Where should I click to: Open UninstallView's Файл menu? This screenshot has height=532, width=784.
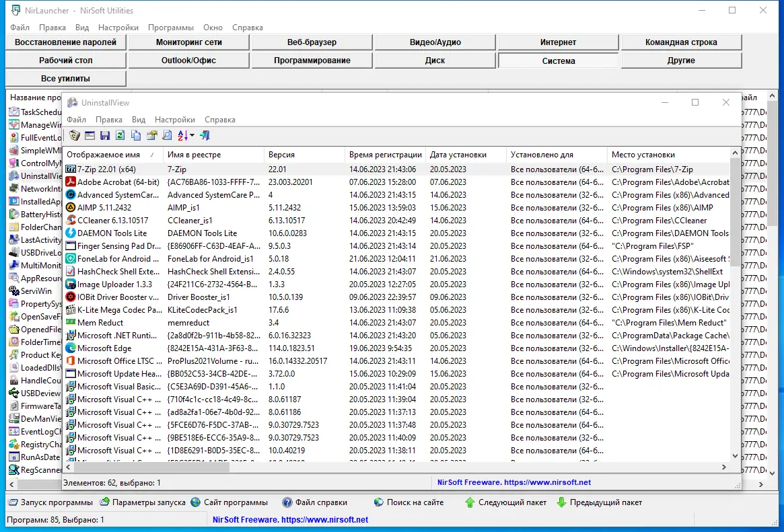77,120
